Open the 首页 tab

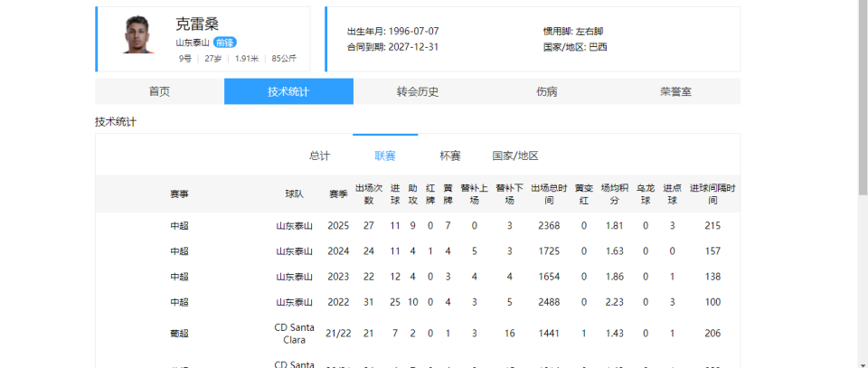click(159, 91)
